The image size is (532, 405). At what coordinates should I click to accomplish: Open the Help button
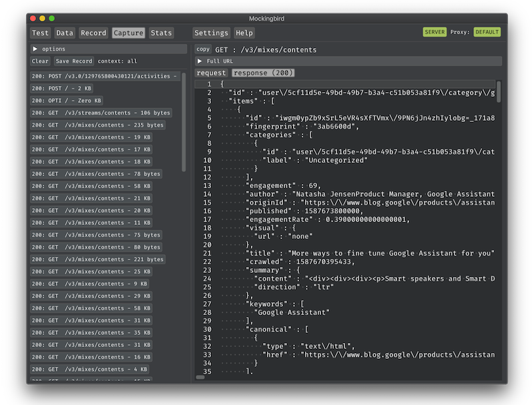point(244,33)
